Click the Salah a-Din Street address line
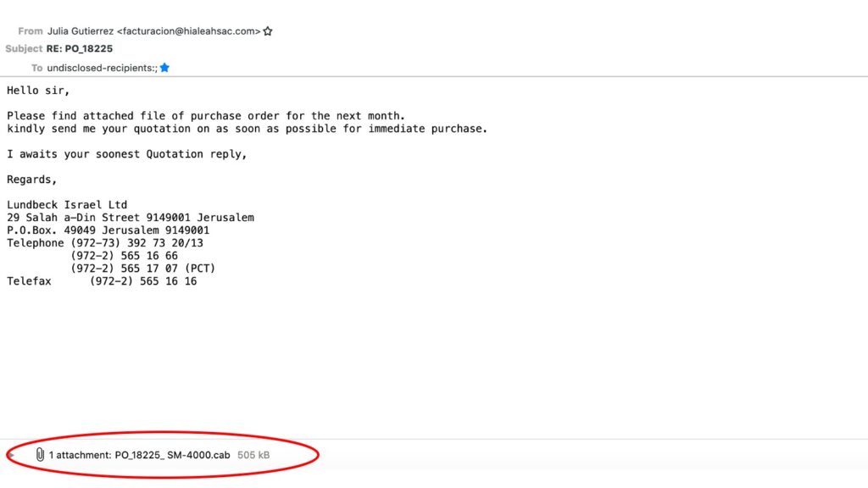Image resolution: width=868 pixels, height=488 pixels. [x=130, y=218]
